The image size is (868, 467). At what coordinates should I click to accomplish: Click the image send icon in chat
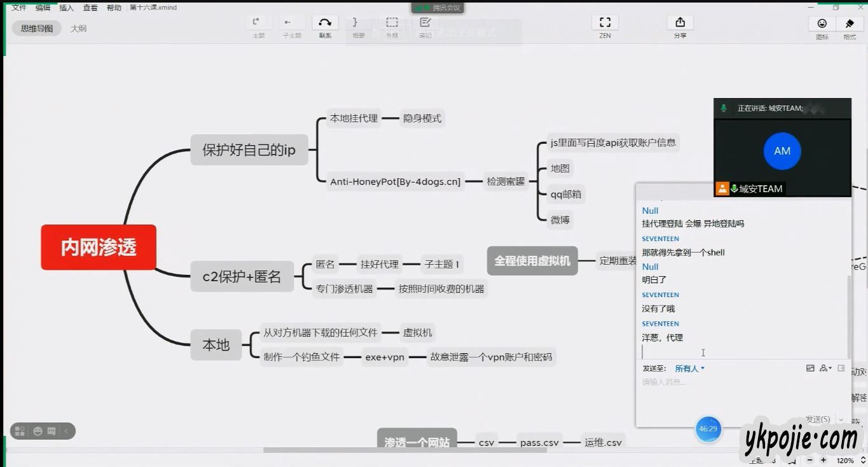point(810,368)
